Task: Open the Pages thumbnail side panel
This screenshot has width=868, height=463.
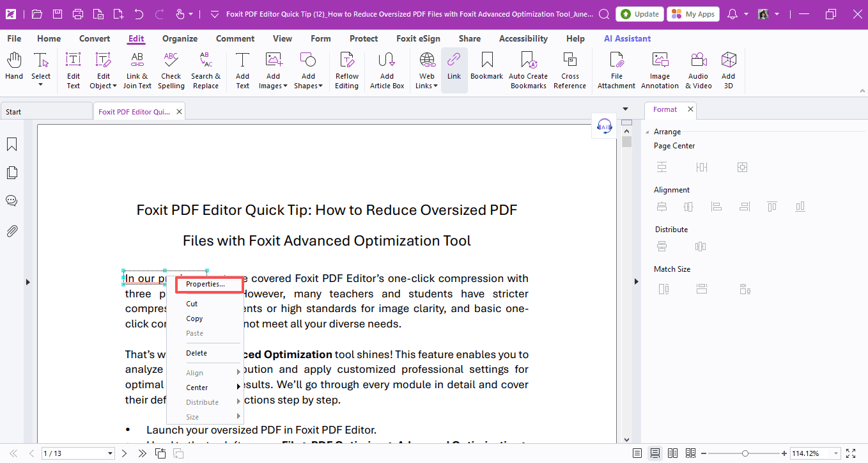Action: [x=12, y=173]
